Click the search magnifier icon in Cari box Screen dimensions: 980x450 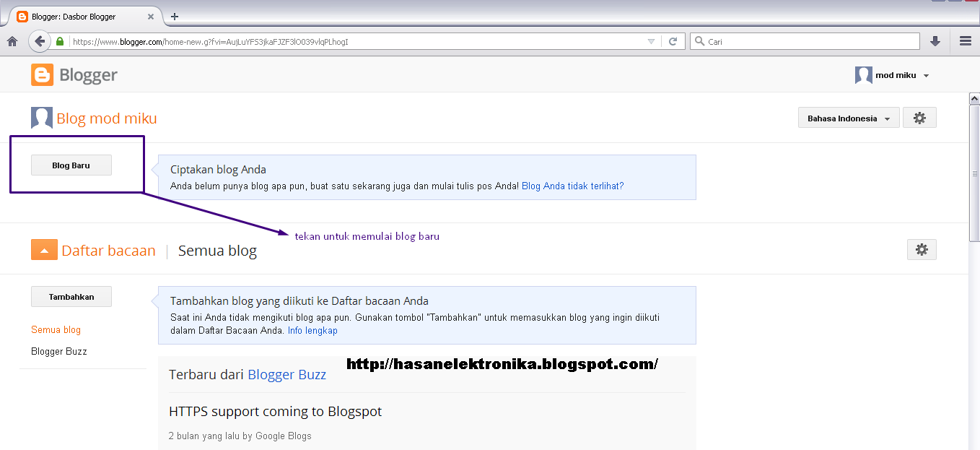point(699,42)
